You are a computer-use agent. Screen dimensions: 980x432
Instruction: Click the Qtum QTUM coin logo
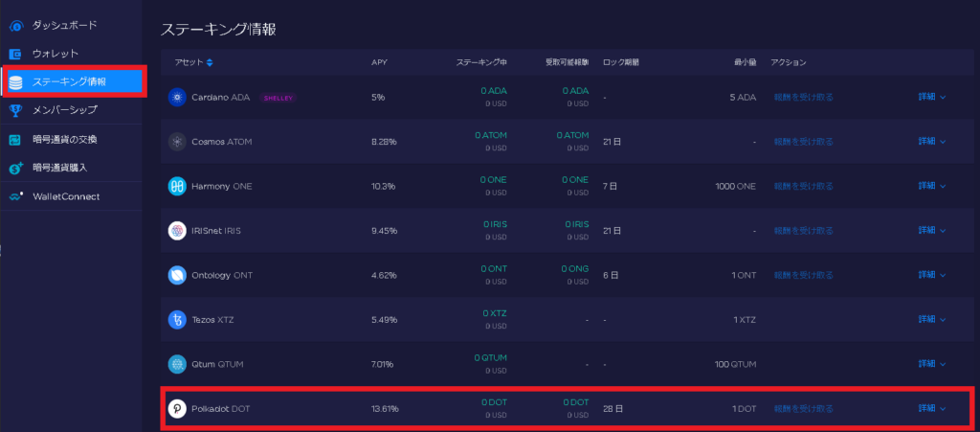177,364
